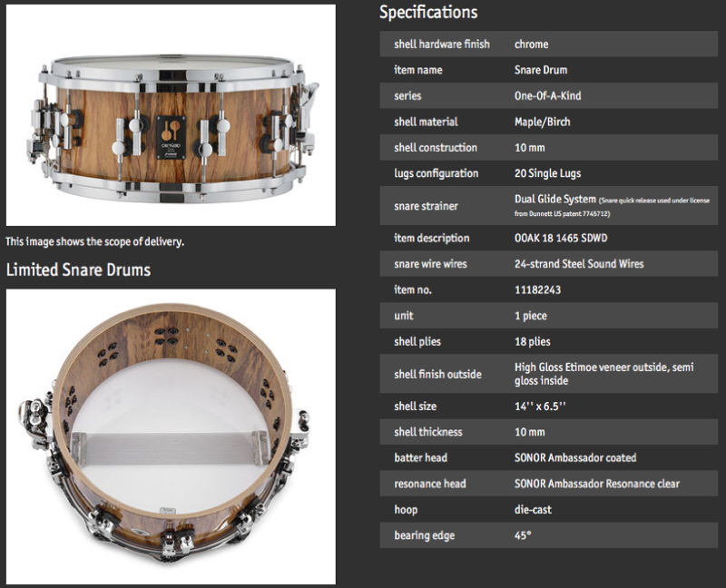Select the 'shell construction' label
Viewport: 726px width, 588px height.
(436, 148)
